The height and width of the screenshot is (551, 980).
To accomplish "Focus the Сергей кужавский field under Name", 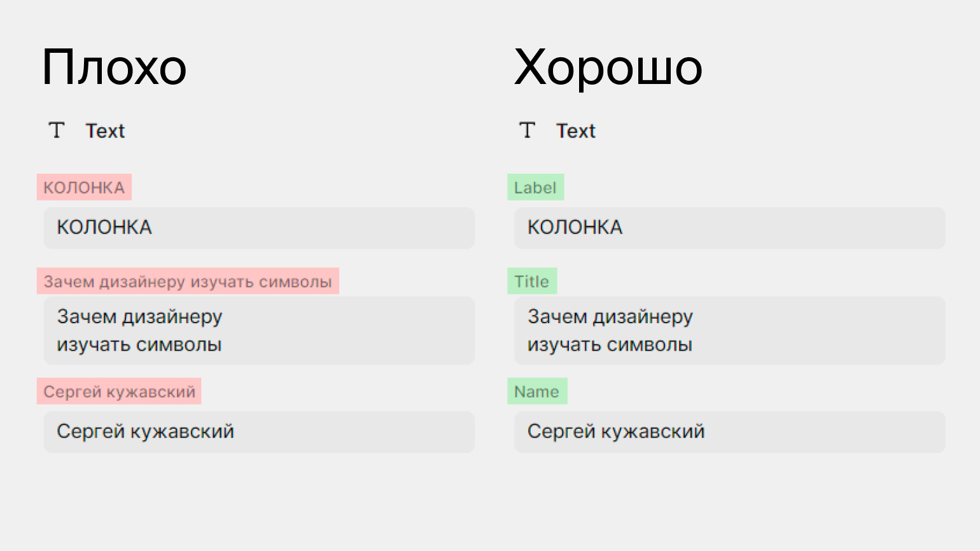I will click(x=729, y=431).
